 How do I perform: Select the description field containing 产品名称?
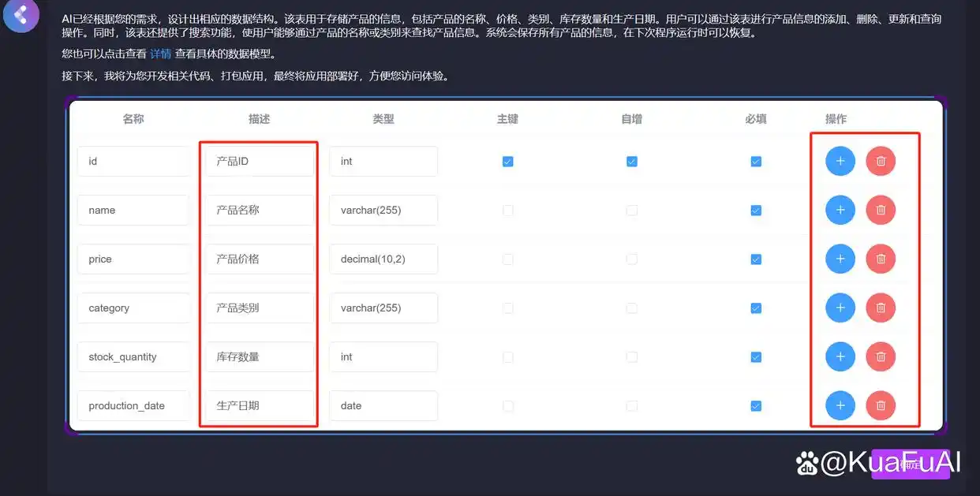point(258,210)
